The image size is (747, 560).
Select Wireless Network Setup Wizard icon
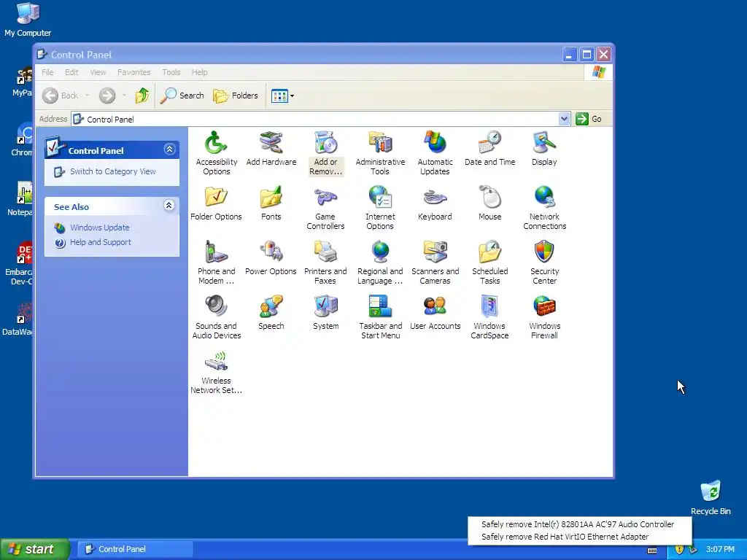click(x=216, y=372)
